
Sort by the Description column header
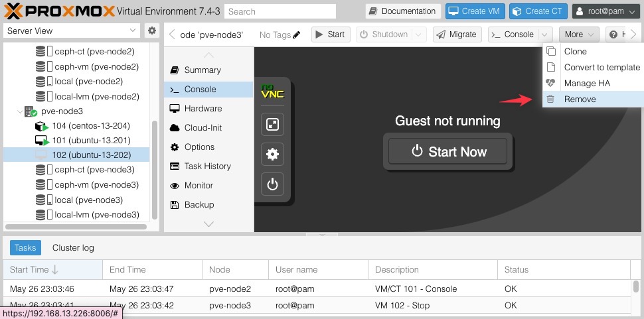tap(432, 270)
